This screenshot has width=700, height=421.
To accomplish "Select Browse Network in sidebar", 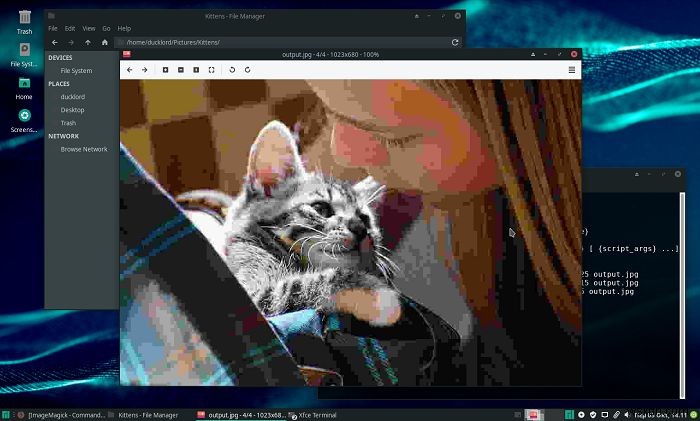I will click(x=84, y=149).
